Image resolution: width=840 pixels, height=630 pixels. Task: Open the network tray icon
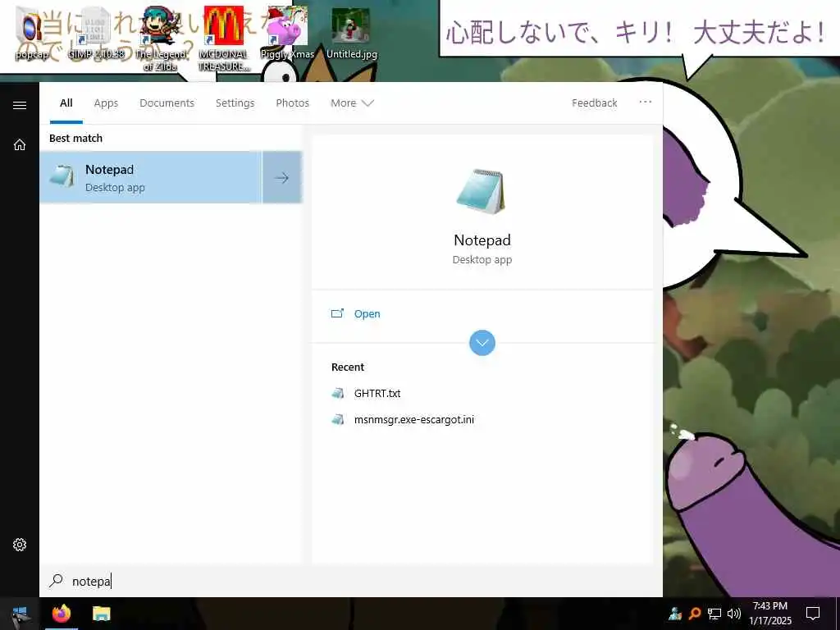tap(714, 614)
